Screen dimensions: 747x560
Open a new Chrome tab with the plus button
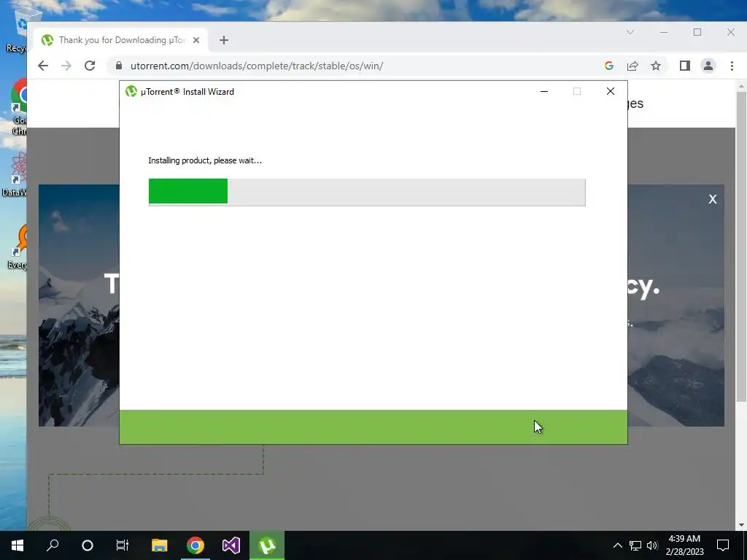click(x=224, y=40)
